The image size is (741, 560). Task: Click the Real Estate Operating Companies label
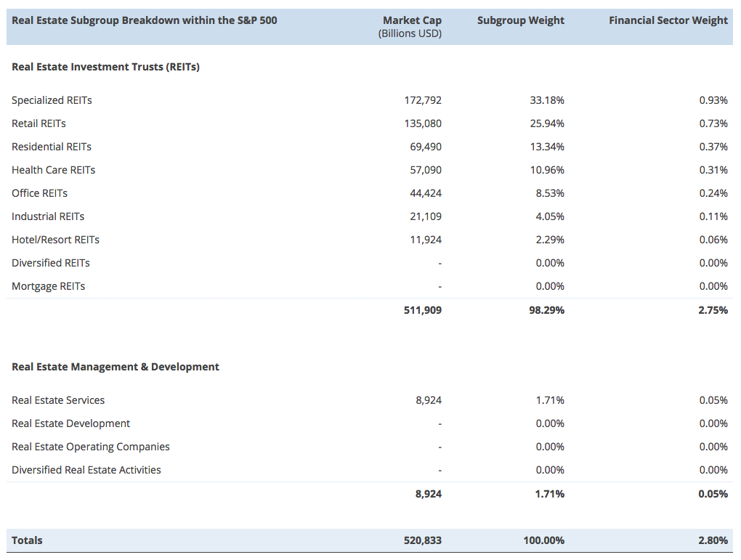(91, 447)
